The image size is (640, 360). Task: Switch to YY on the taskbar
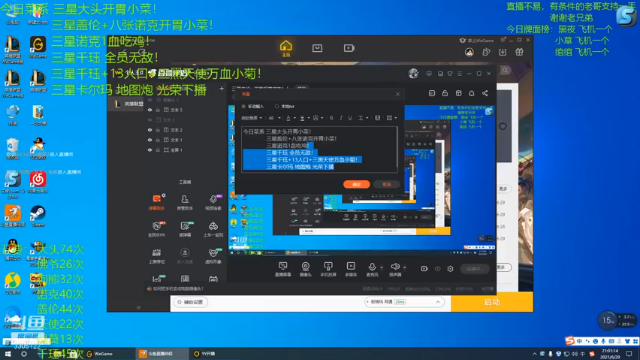point(205,354)
